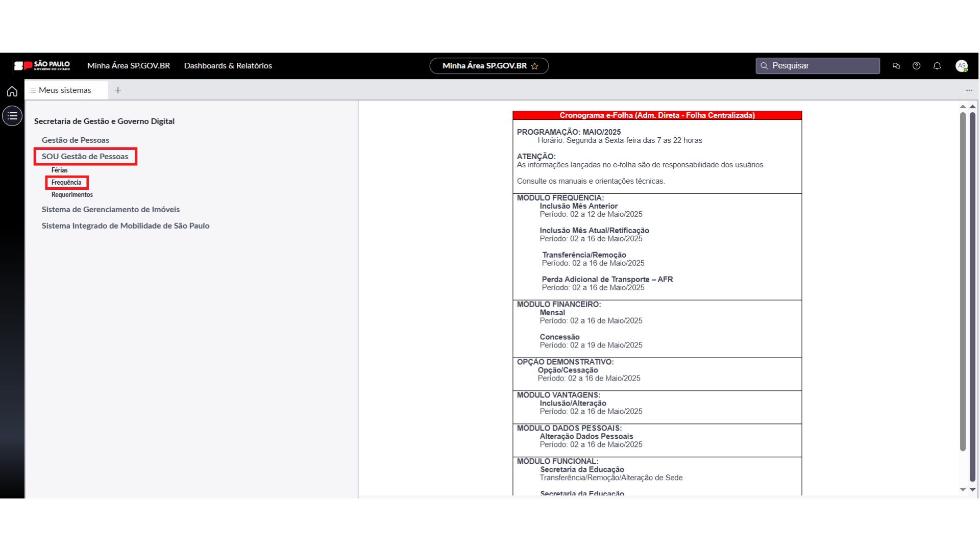Expand Gestão de Pessoas item
The image size is (980, 551).
[x=76, y=140]
